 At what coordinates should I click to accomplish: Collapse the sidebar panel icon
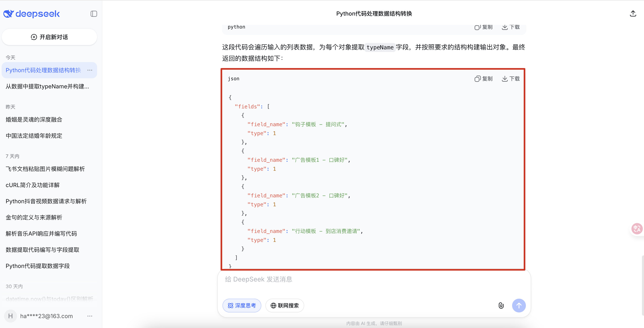click(x=94, y=14)
